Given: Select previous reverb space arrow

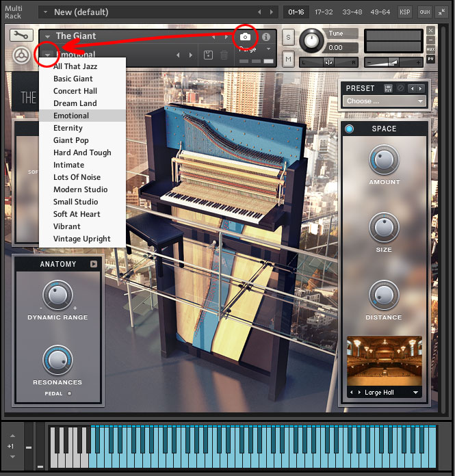Looking at the screenshot, I should pyautogui.click(x=352, y=392).
